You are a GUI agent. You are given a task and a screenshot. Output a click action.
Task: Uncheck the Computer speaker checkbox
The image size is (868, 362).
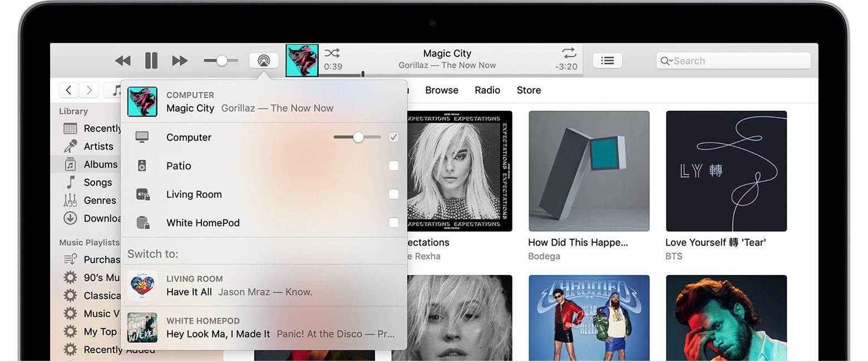[393, 137]
